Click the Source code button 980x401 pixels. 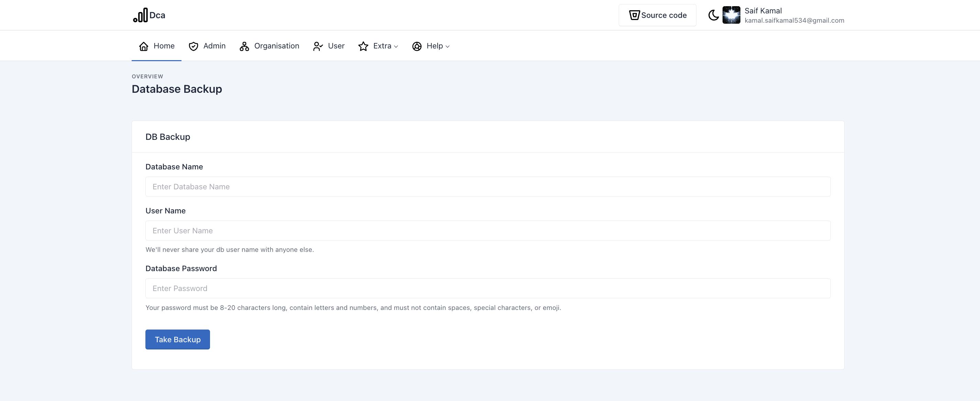[x=657, y=15]
